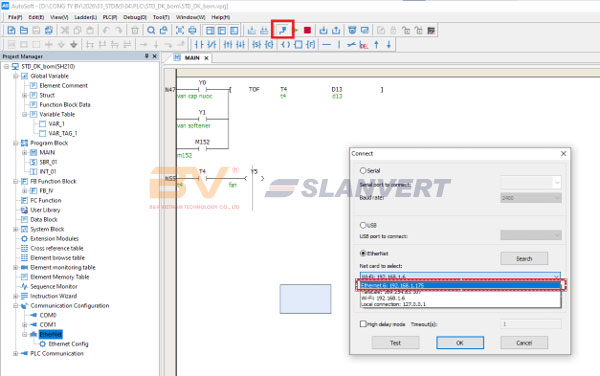Click the blue up arrow icon

377,45
